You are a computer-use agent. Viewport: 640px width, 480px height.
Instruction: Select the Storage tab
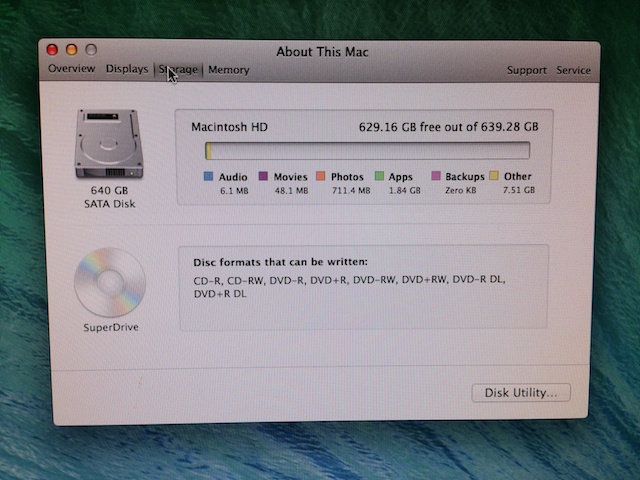coord(178,70)
